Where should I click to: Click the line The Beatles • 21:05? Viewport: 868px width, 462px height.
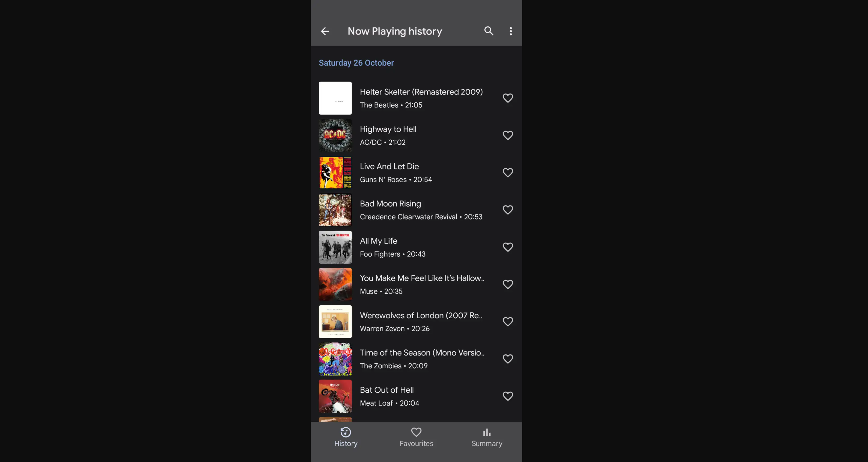coord(391,105)
